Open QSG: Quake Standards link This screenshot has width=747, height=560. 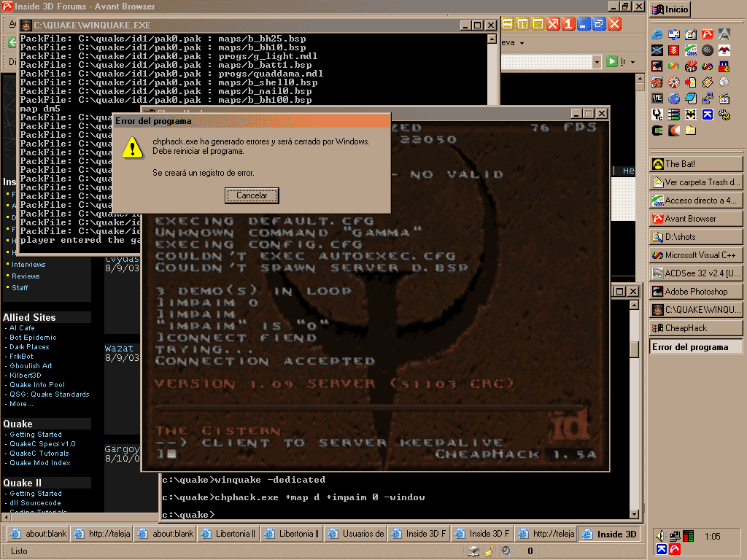pyautogui.click(x=50, y=394)
